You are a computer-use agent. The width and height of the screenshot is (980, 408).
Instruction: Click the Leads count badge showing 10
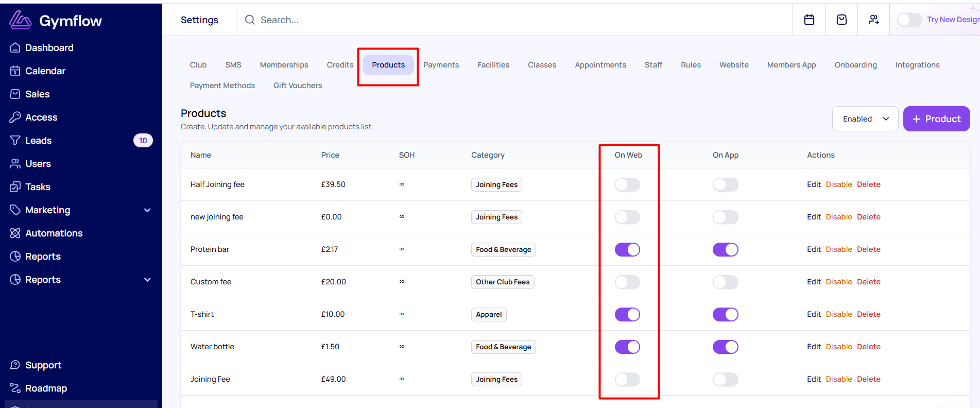click(x=143, y=141)
